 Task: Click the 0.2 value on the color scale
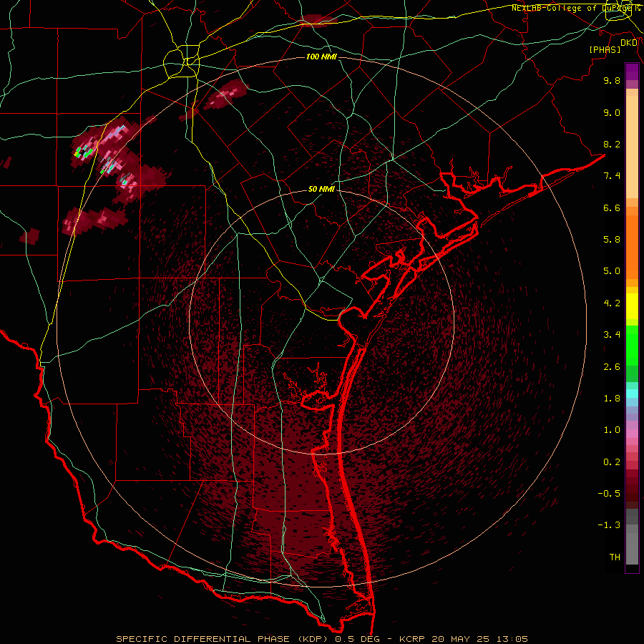(612, 462)
